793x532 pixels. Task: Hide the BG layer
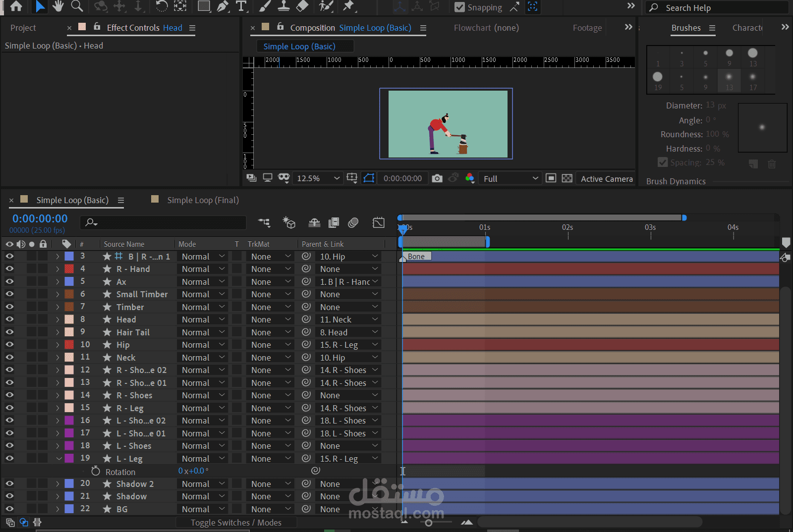click(x=9, y=509)
